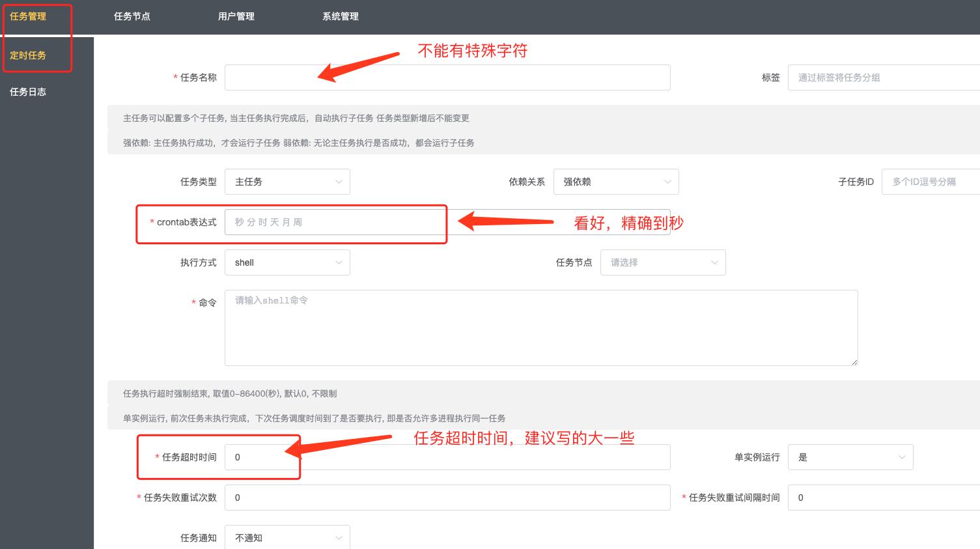Open the 系统管理 menu

coord(340,16)
